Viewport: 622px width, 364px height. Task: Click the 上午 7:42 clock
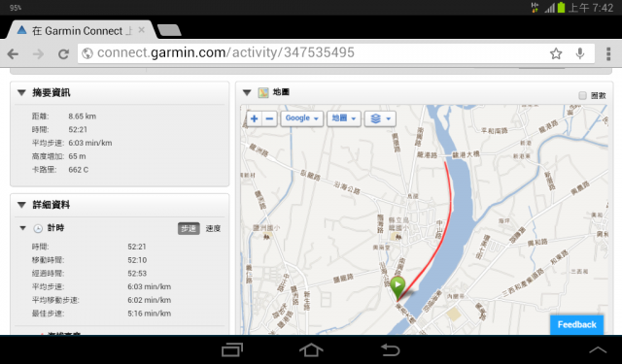pos(591,8)
